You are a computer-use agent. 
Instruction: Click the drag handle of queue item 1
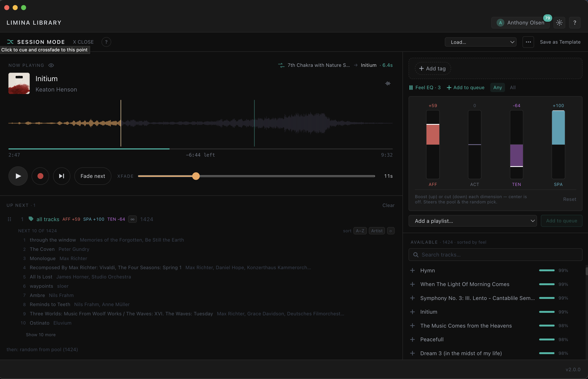(9, 219)
